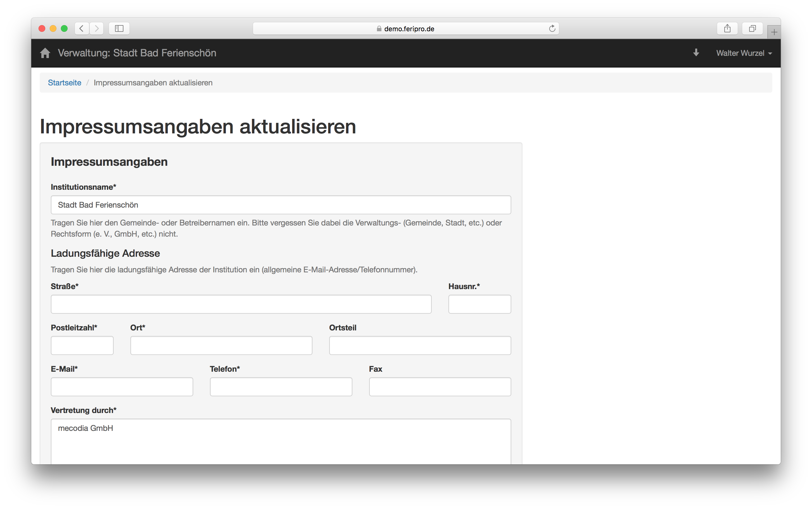The height and width of the screenshot is (509, 812).
Task: Show all tabs overview icon
Action: click(752, 29)
